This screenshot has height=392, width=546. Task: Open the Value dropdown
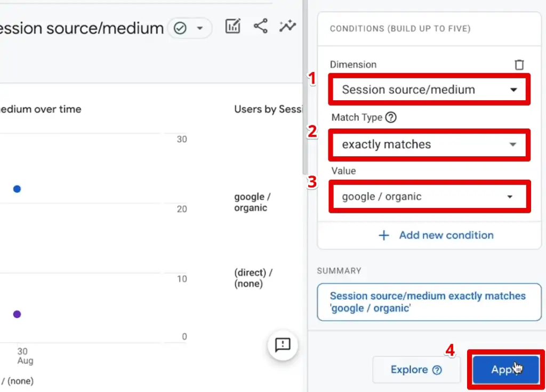point(429,196)
